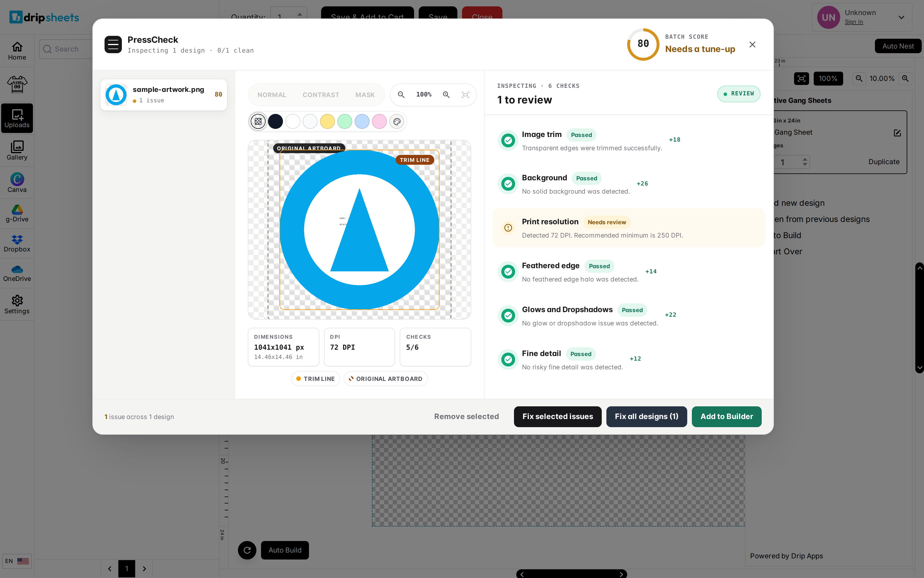Open the PressCheck hamburger menu icon
This screenshot has height=578, width=924.
click(x=113, y=45)
